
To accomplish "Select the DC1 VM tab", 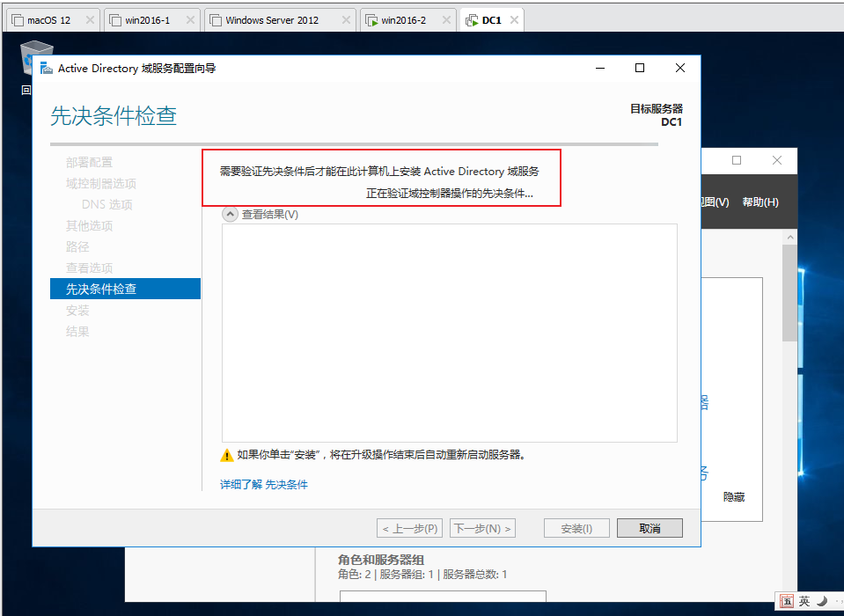I will click(491, 20).
